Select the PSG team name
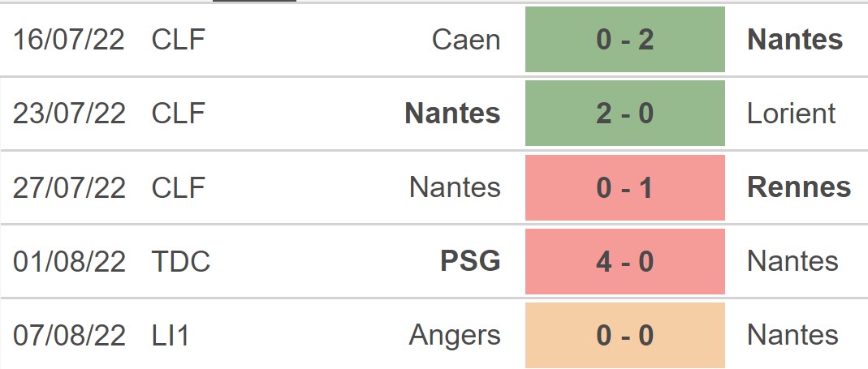 coord(470,261)
